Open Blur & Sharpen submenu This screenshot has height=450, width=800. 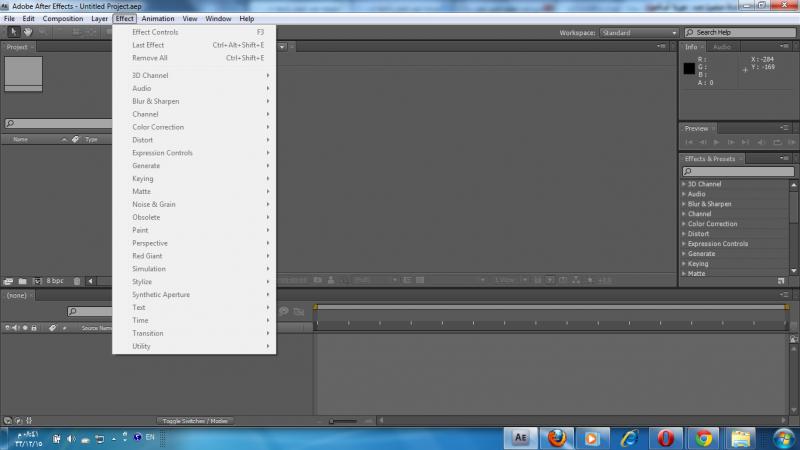(194, 101)
